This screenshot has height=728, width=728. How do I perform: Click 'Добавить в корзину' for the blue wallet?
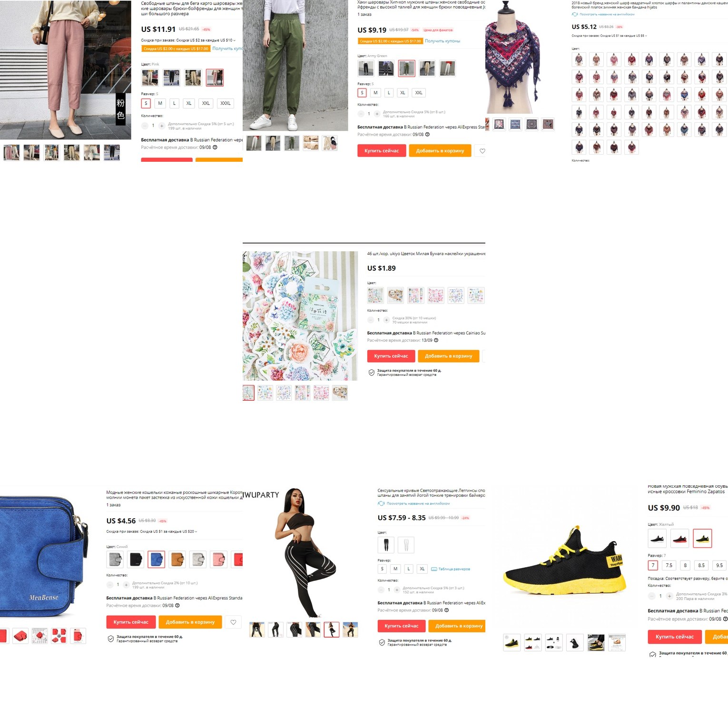190,622
